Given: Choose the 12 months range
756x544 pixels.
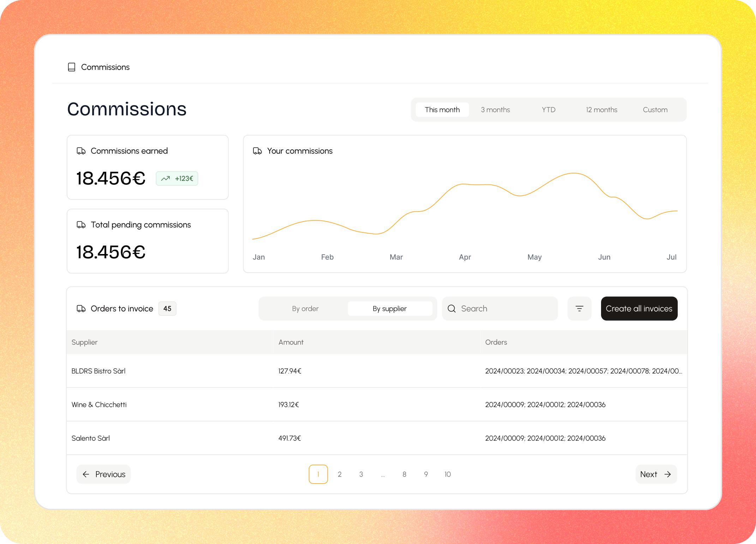Looking at the screenshot, I should point(601,110).
